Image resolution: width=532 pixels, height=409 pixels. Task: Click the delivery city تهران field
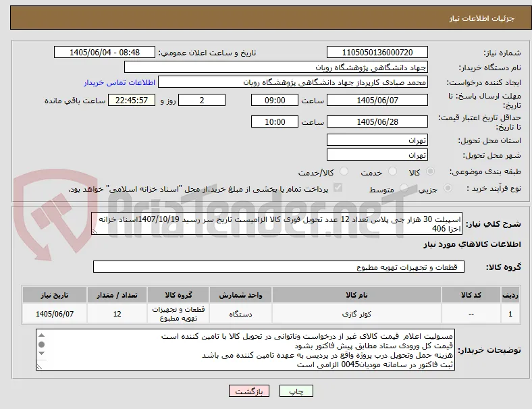(x=377, y=155)
